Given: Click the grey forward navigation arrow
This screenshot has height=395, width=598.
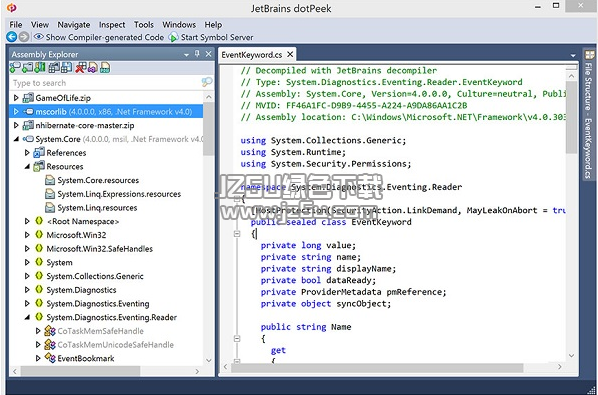Looking at the screenshot, I should click(24, 37).
